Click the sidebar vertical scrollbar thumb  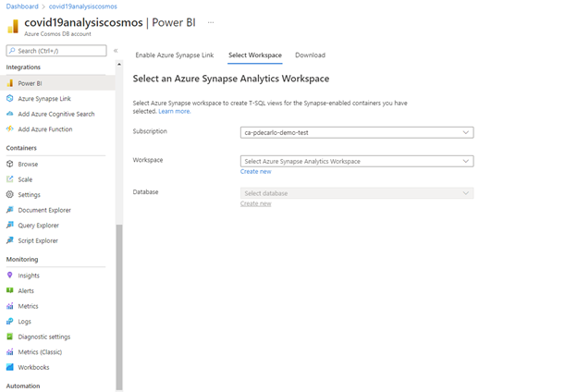pyautogui.click(x=119, y=307)
